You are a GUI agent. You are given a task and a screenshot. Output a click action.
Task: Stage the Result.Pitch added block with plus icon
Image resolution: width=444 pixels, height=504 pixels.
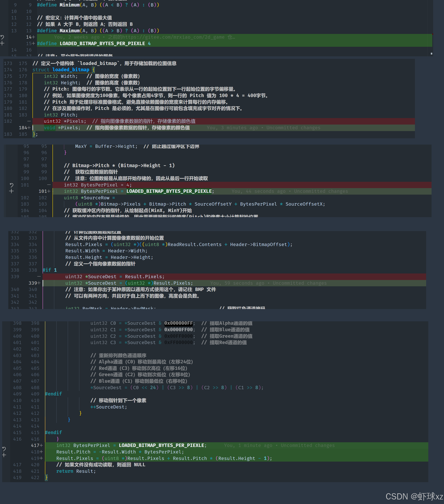pos(4,455)
